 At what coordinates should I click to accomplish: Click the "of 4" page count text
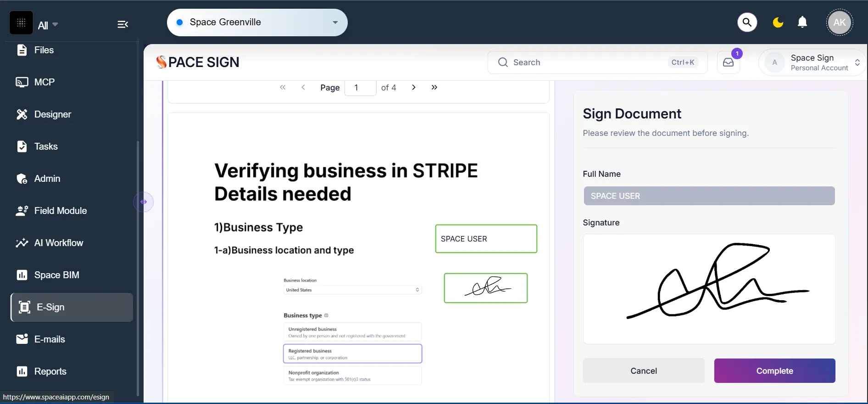[389, 87]
